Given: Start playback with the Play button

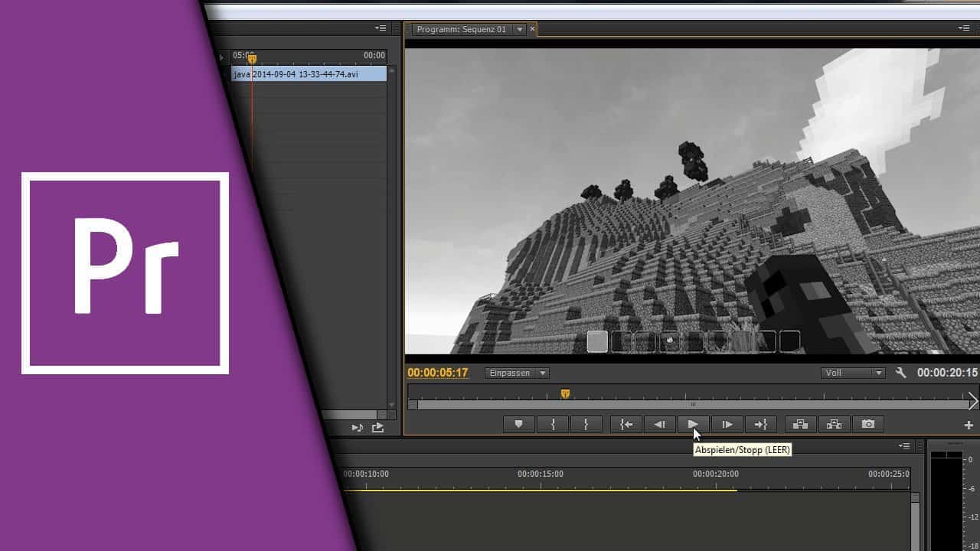Looking at the screenshot, I should tap(693, 424).
